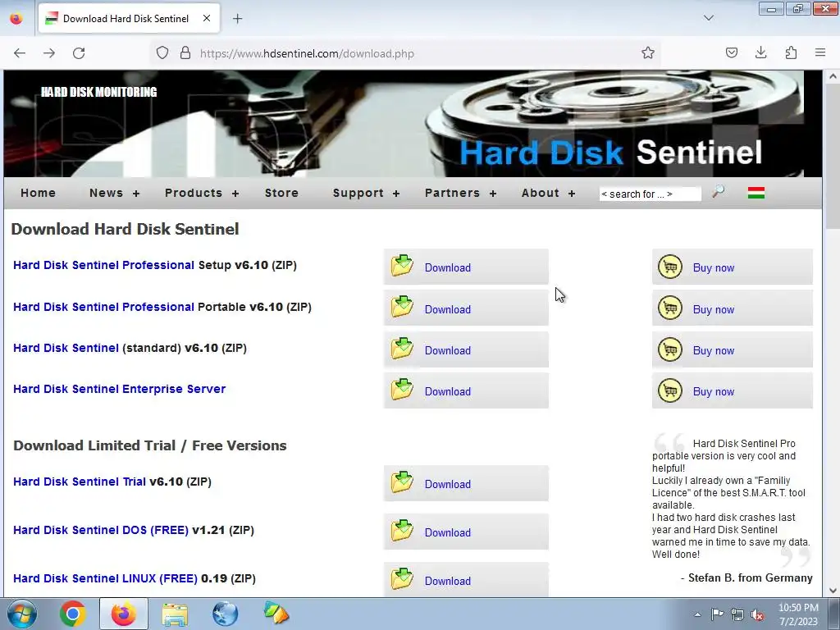Open the Windows Start menu
Image resolution: width=840 pixels, height=630 pixels.
pyautogui.click(x=22, y=614)
